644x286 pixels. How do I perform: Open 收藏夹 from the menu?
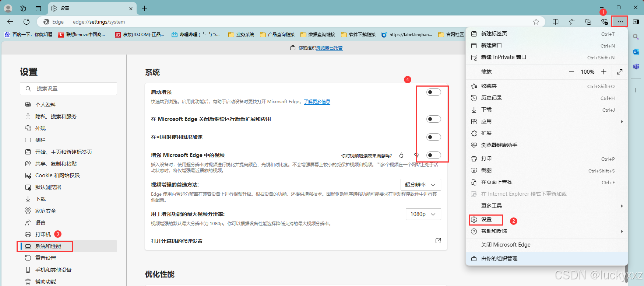[547, 86]
